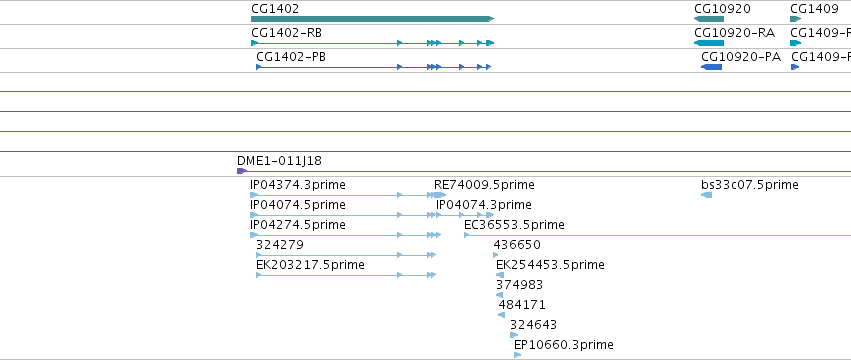Click the DME1-011J18 clone feature
The image size is (851, 360).
click(x=544, y=171)
